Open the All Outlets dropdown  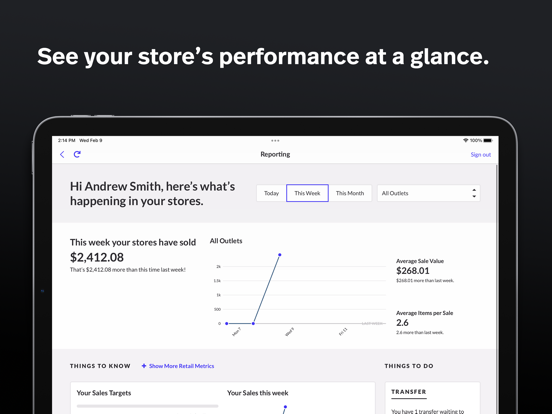point(428,193)
